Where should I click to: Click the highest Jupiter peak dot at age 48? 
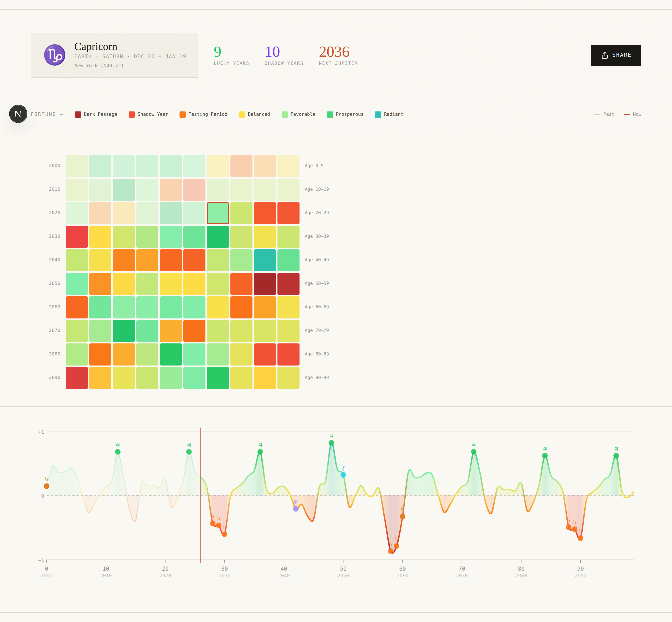point(331,443)
